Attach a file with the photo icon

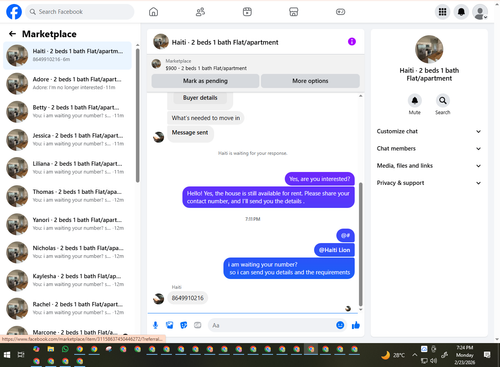click(x=170, y=325)
